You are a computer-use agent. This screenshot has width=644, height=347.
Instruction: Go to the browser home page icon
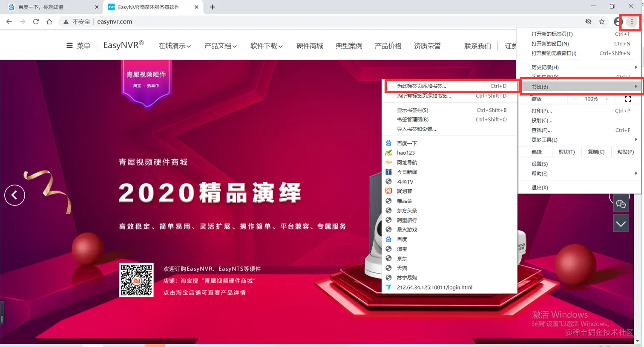[49, 22]
